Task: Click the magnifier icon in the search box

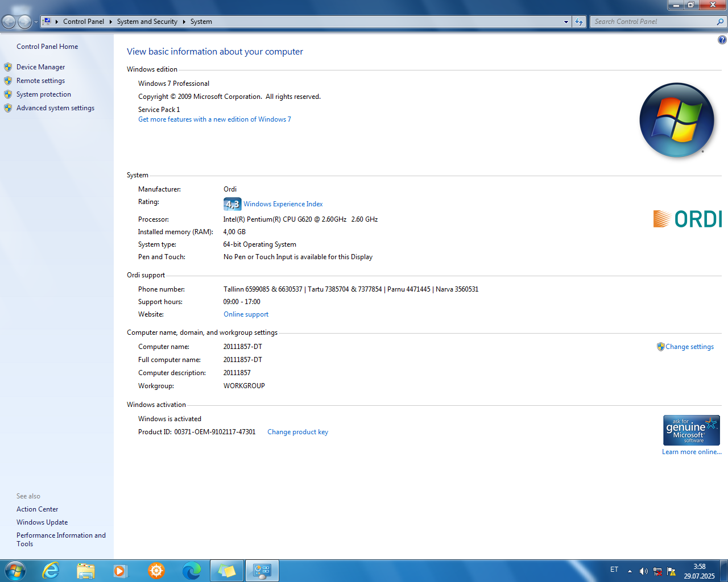Action: point(721,22)
